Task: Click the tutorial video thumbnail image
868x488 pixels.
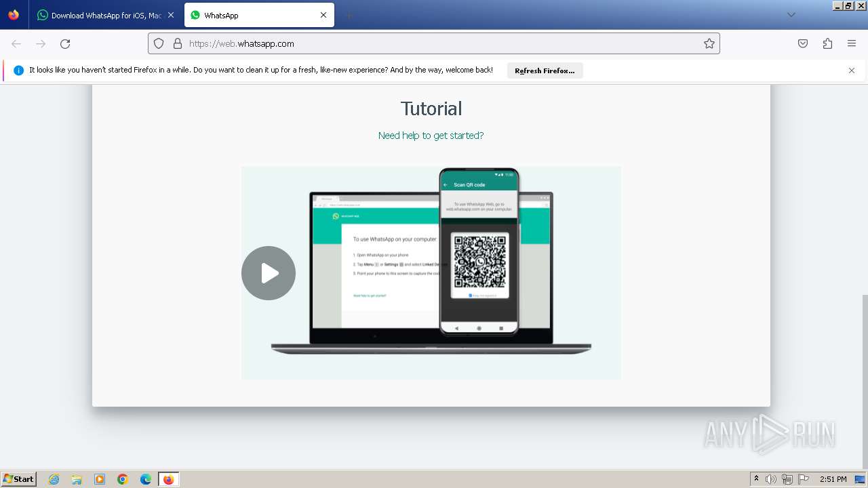Action: pos(431,272)
